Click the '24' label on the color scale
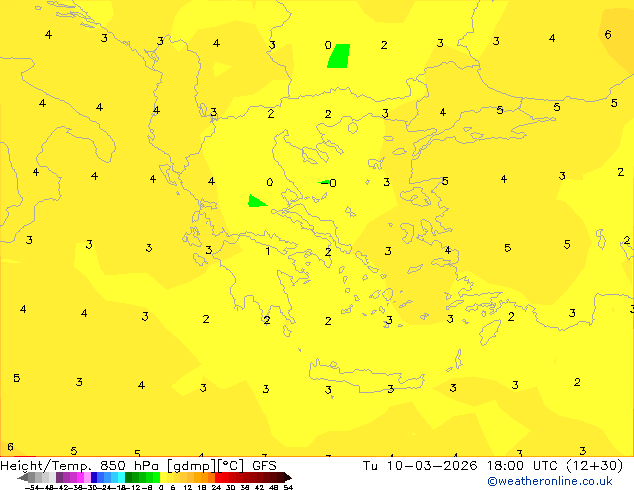The width and height of the screenshot is (634, 490). (216, 488)
